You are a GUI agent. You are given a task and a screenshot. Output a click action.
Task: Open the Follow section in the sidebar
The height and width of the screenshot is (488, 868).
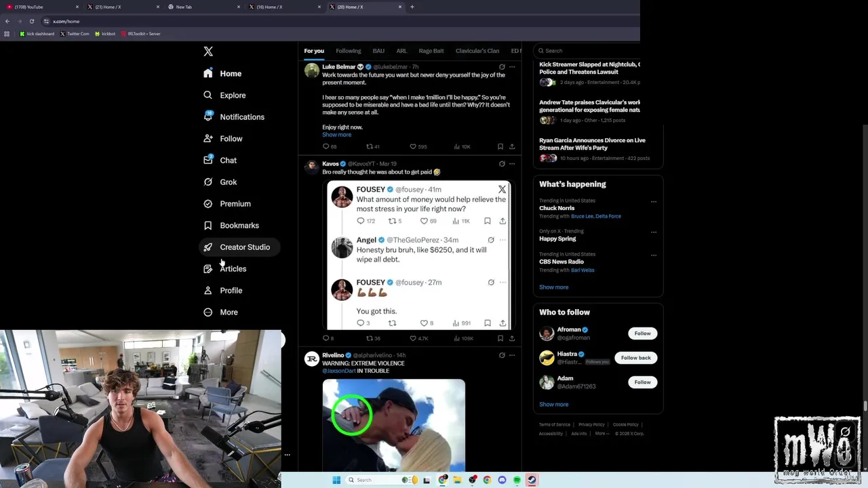click(223, 138)
